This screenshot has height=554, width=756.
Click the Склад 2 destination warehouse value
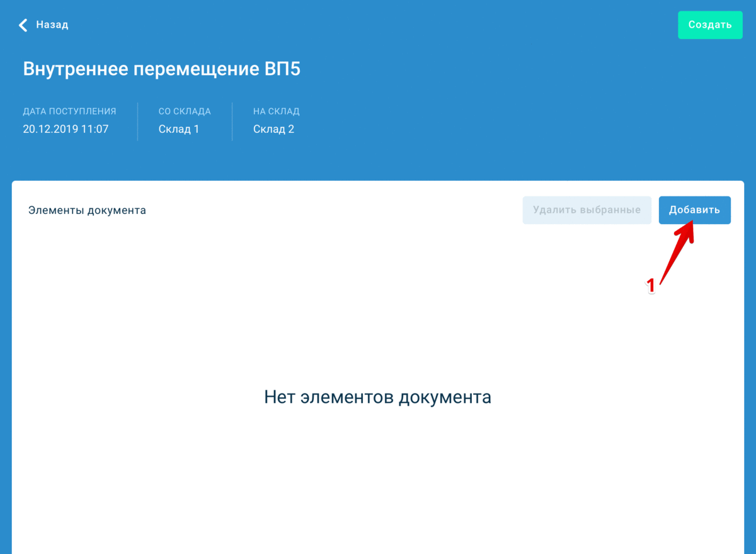point(273,130)
